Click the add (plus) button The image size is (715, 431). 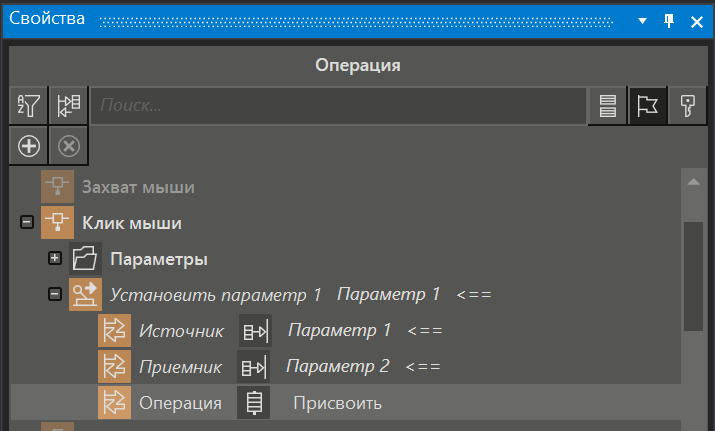[x=29, y=146]
